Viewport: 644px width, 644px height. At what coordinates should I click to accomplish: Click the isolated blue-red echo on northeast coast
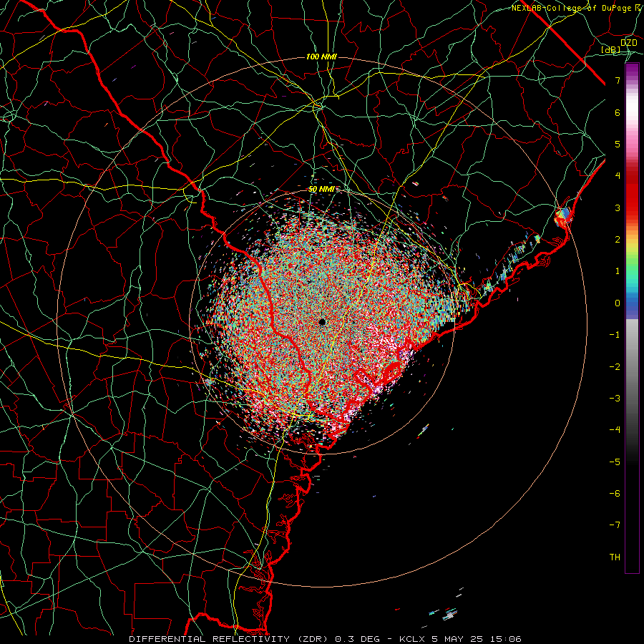pyautogui.click(x=563, y=217)
